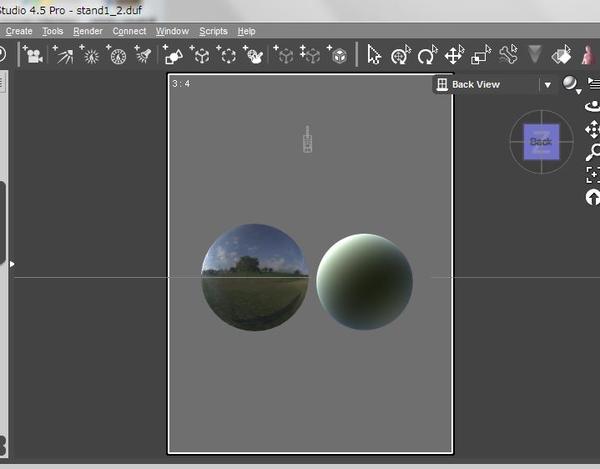Click the pan camera arrows icon

point(592,129)
